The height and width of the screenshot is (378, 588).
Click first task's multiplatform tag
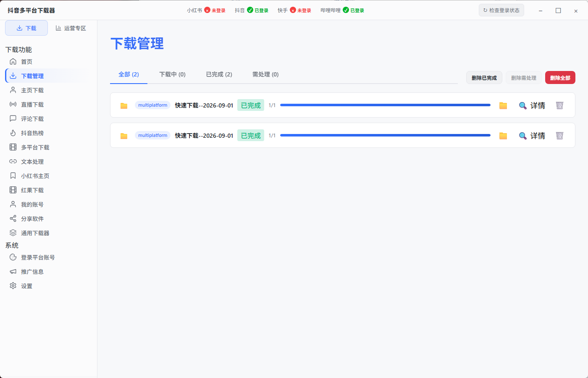coord(152,105)
